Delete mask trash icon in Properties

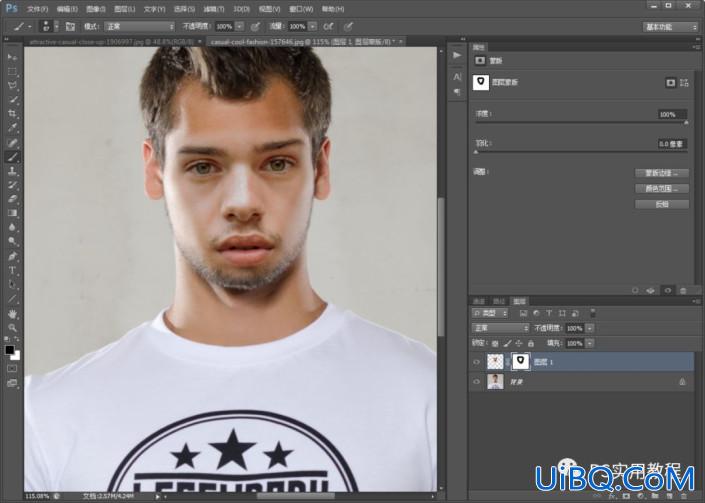683,290
